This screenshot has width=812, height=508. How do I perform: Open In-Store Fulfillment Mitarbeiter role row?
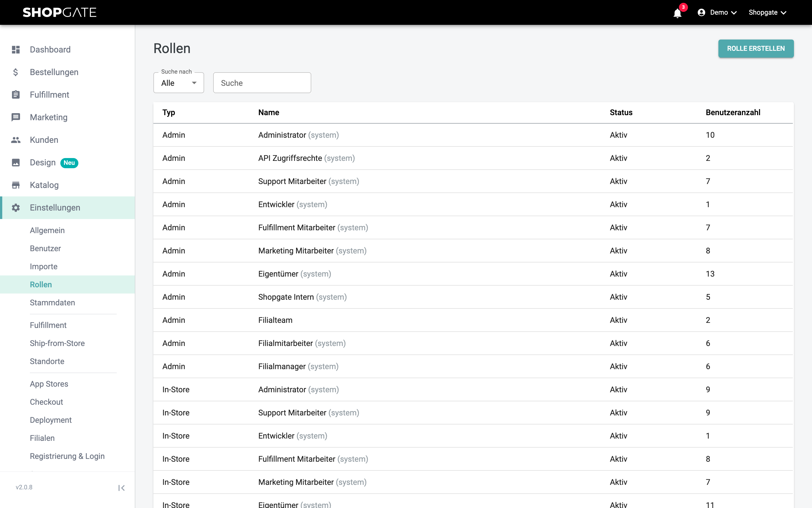point(473,459)
